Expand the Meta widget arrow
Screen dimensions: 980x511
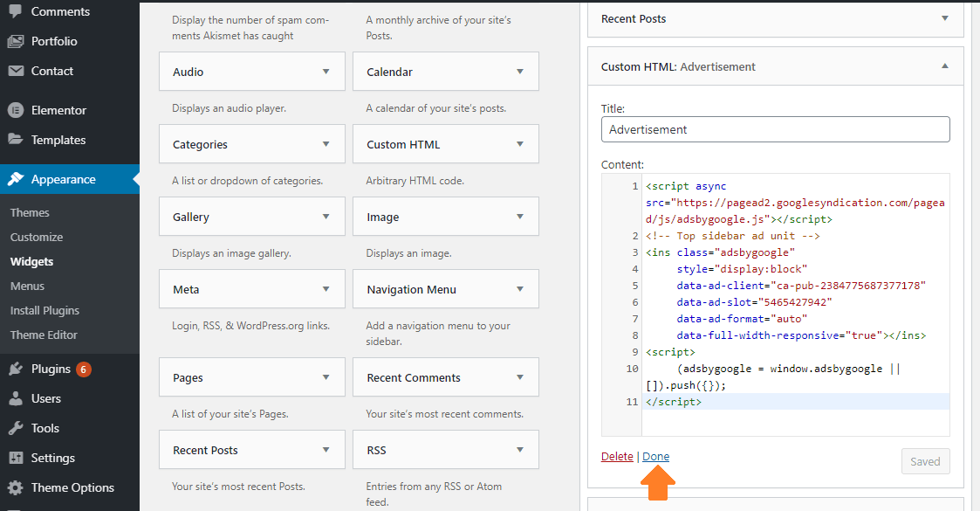pos(326,290)
